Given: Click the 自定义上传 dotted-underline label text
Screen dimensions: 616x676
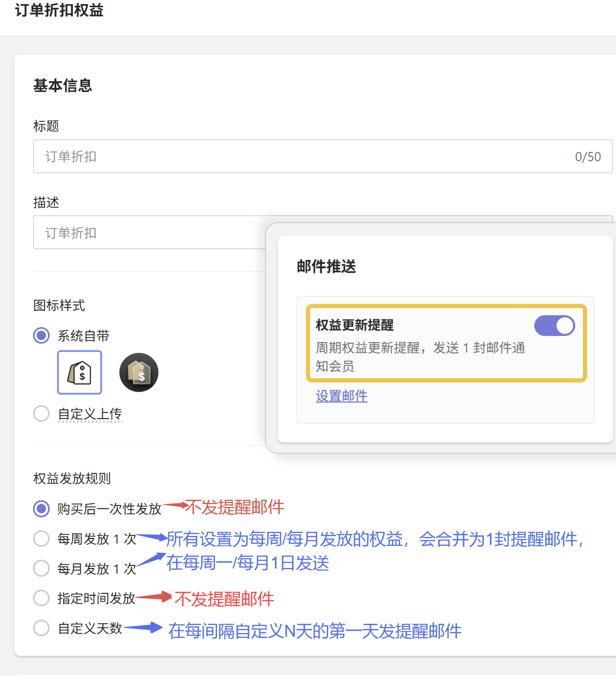Looking at the screenshot, I should coord(90,414).
